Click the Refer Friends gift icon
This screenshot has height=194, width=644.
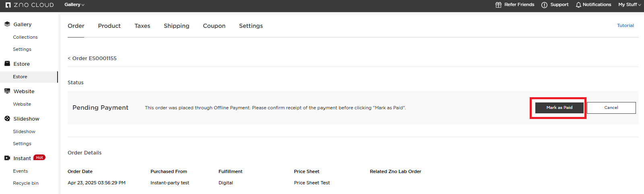point(498,5)
